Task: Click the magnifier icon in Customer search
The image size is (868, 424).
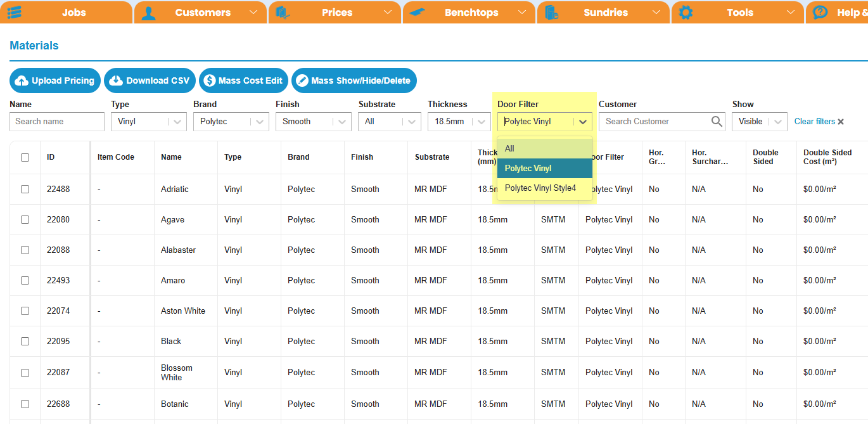Action: 717,121
